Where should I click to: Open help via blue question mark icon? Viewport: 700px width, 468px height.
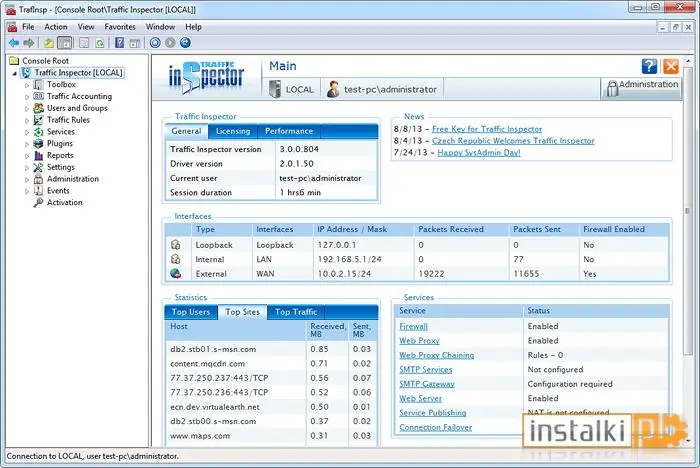click(649, 67)
